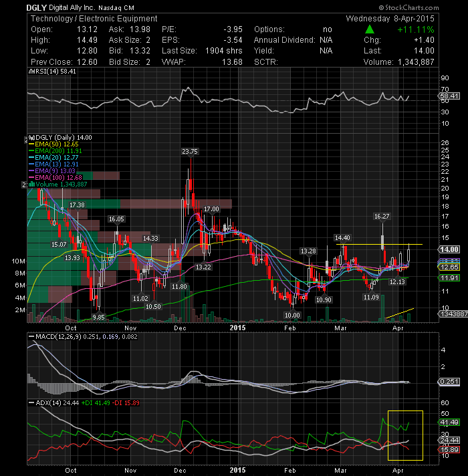The width and height of the screenshot is (468, 476).
Task: Click the 10.00 February low label
Action: pos(292,316)
